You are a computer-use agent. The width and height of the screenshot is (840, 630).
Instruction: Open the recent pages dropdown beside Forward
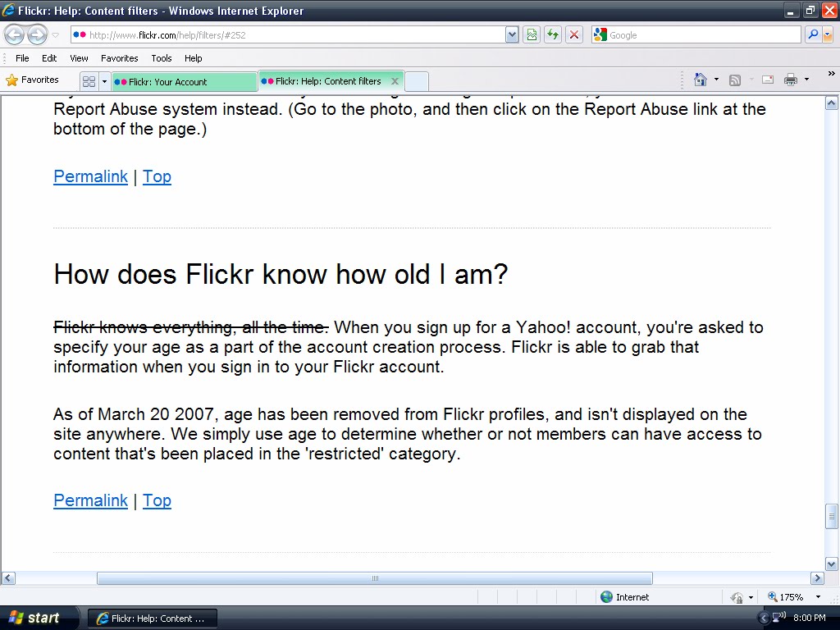tap(55, 35)
